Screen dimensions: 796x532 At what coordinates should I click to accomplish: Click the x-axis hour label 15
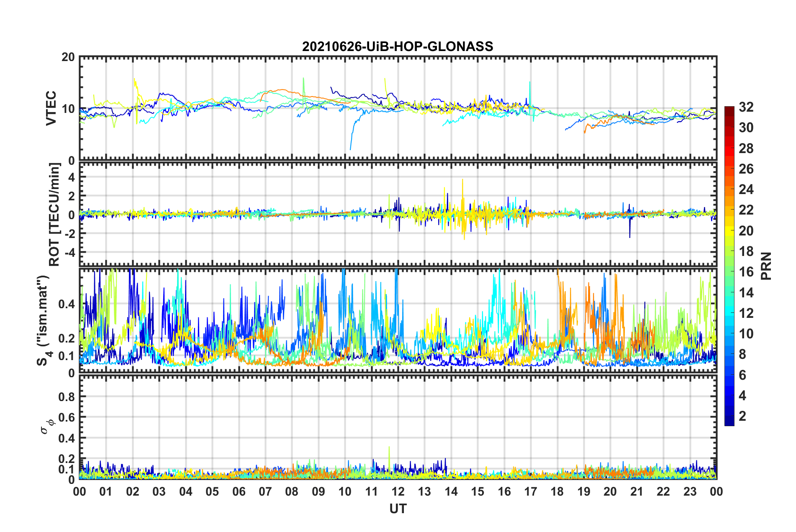point(478,491)
